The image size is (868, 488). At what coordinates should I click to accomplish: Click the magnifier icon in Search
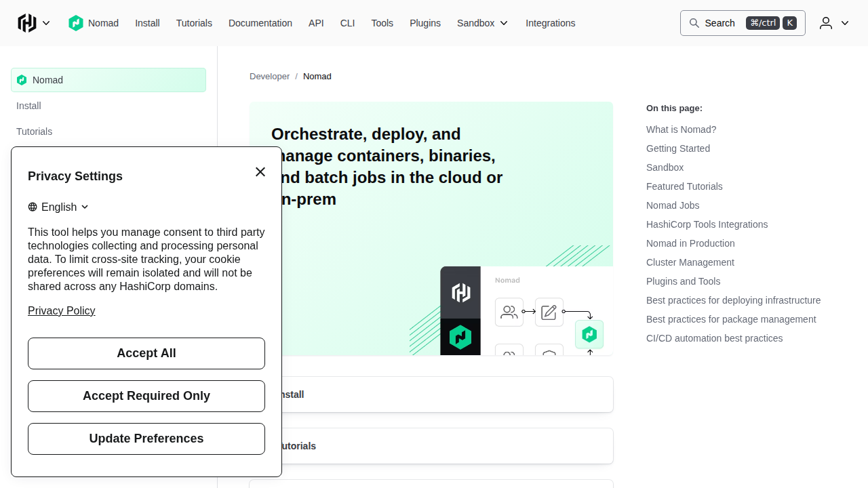point(694,23)
